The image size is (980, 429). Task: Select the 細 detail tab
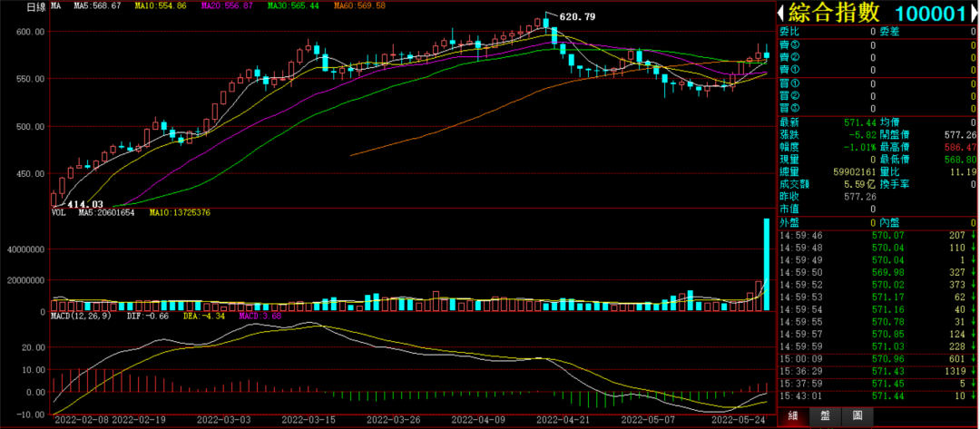coord(792,416)
